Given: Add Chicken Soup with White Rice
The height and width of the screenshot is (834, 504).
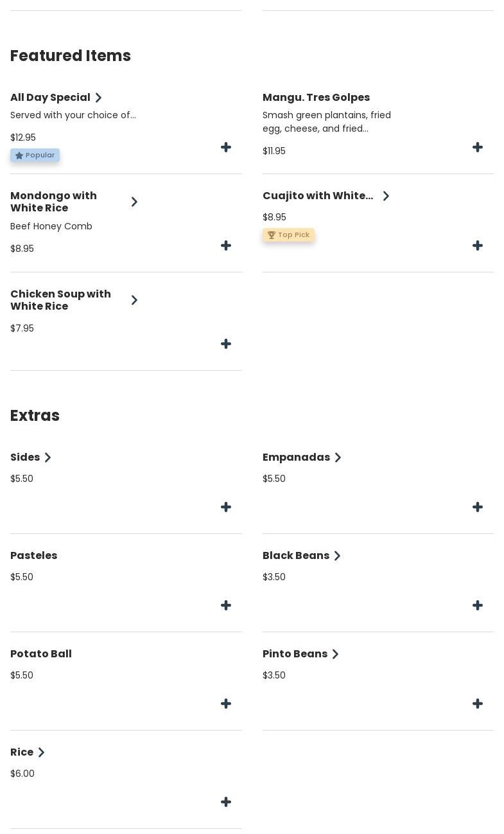Looking at the screenshot, I should (226, 344).
